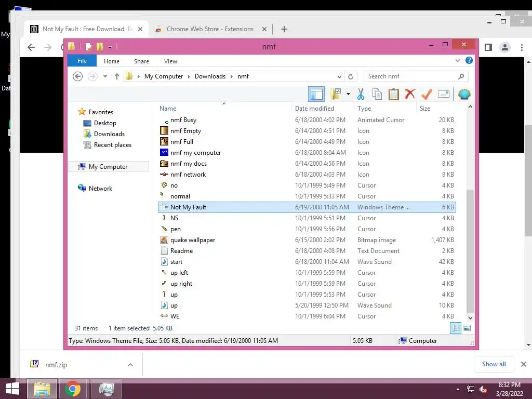Viewport: 532px width, 399px height.
Task: Select My Computer in navigation pane
Action: pyautogui.click(x=108, y=167)
